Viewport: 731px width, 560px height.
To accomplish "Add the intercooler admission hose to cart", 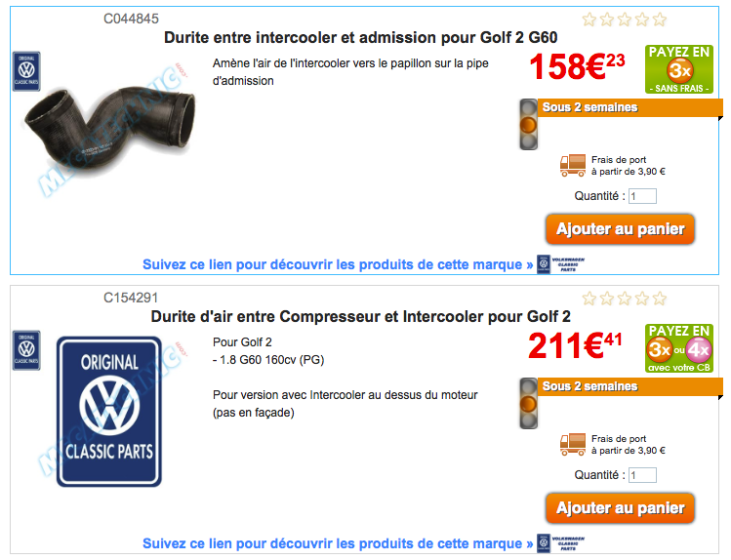I will (620, 229).
